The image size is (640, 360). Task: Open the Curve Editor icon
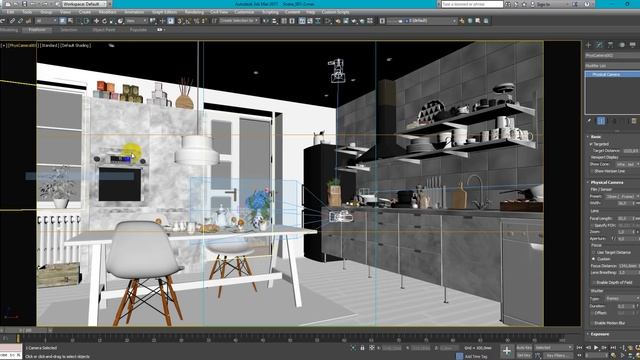[x=310, y=21]
